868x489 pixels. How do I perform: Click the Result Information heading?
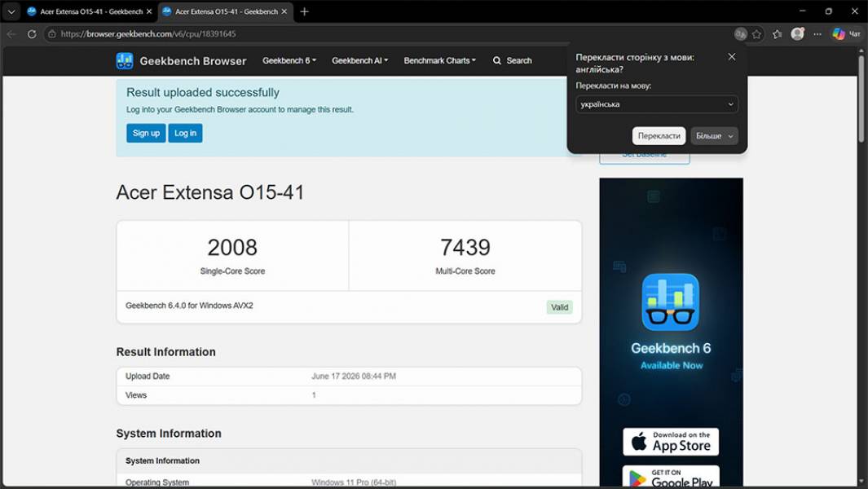click(166, 351)
